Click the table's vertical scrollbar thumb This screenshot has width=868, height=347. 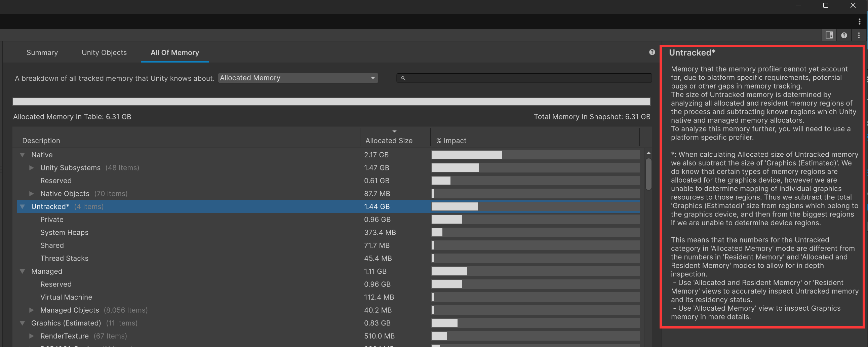[648, 173]
